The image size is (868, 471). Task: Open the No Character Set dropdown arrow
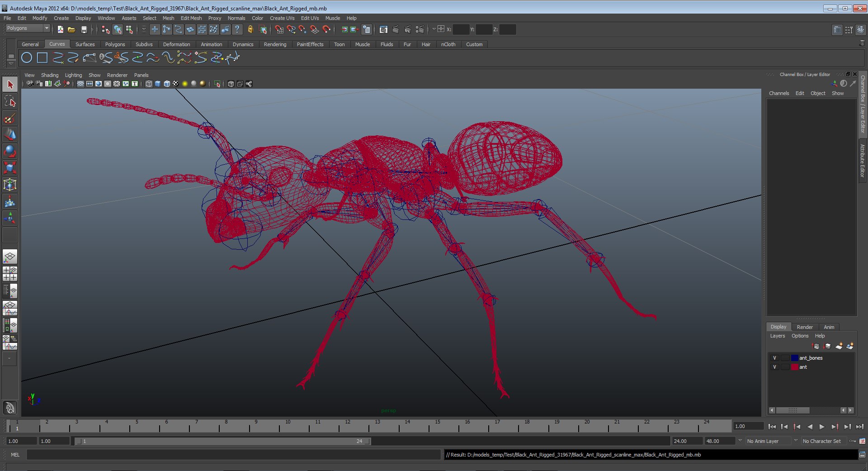pyautogui.click(x=796, y=441)
